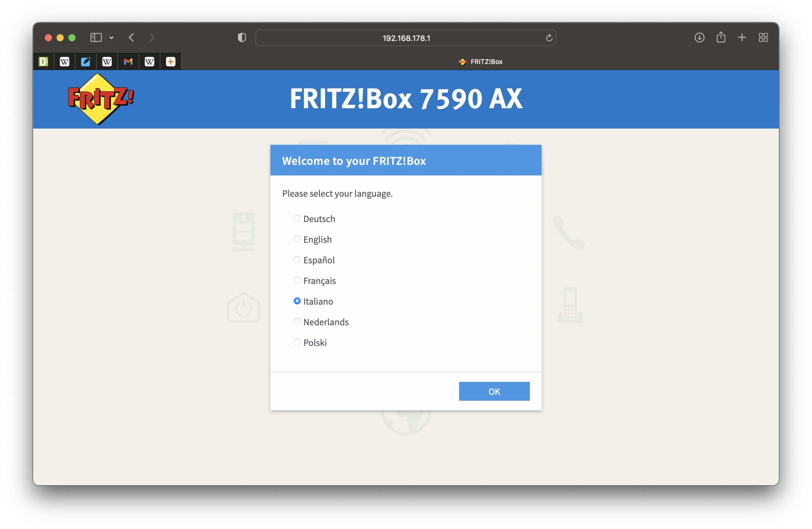Image resolution: width=812 pixels, height=529 pixels.
Task: Show tab overview grid icon
Action: click(x=763, y=37)
